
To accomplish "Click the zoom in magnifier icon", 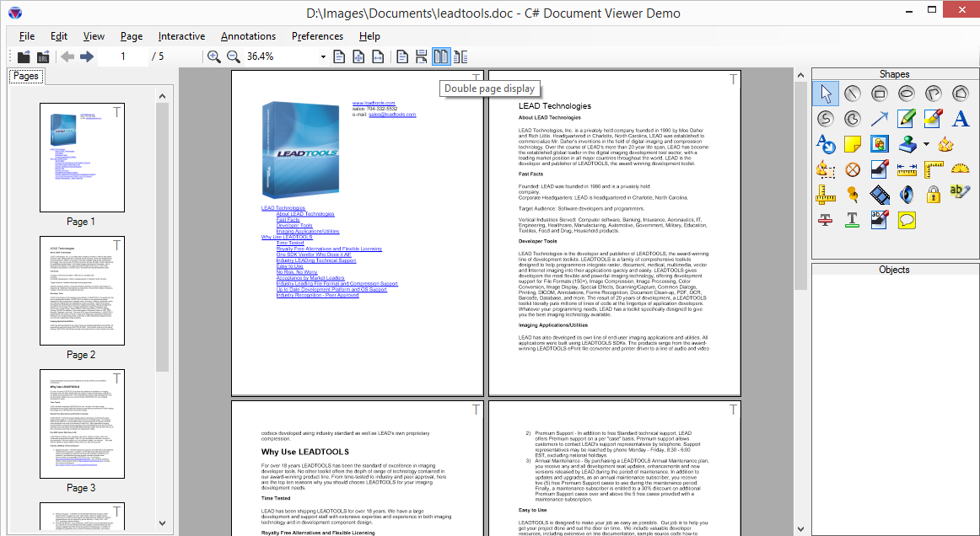I will (214, 56).
